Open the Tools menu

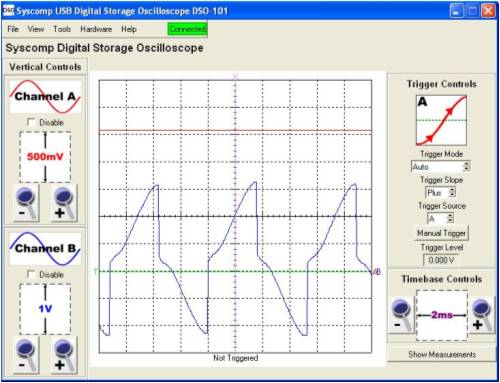pos(62,29)
